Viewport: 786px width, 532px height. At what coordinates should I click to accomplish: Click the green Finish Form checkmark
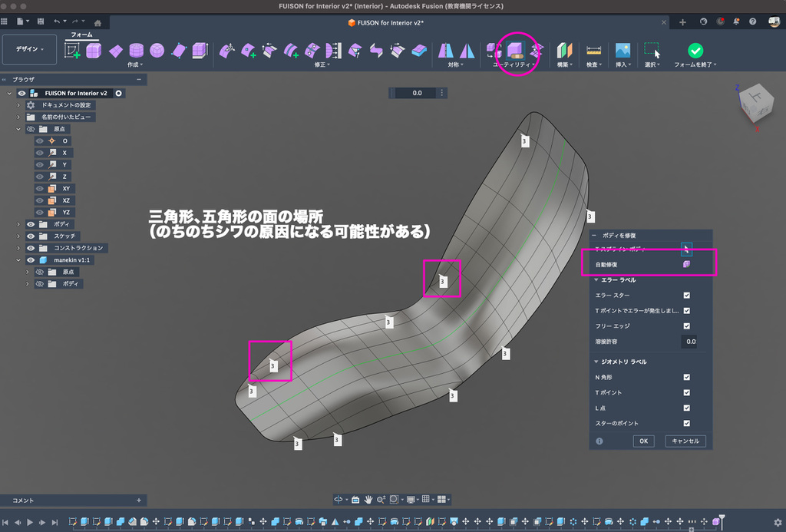(x=695, y=51)
